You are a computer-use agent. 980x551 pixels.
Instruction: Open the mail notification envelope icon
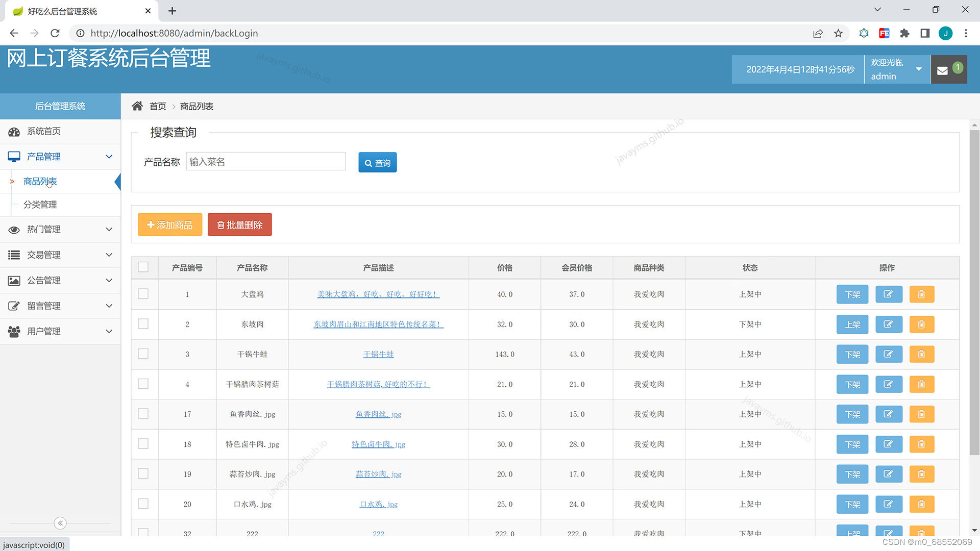942,70
